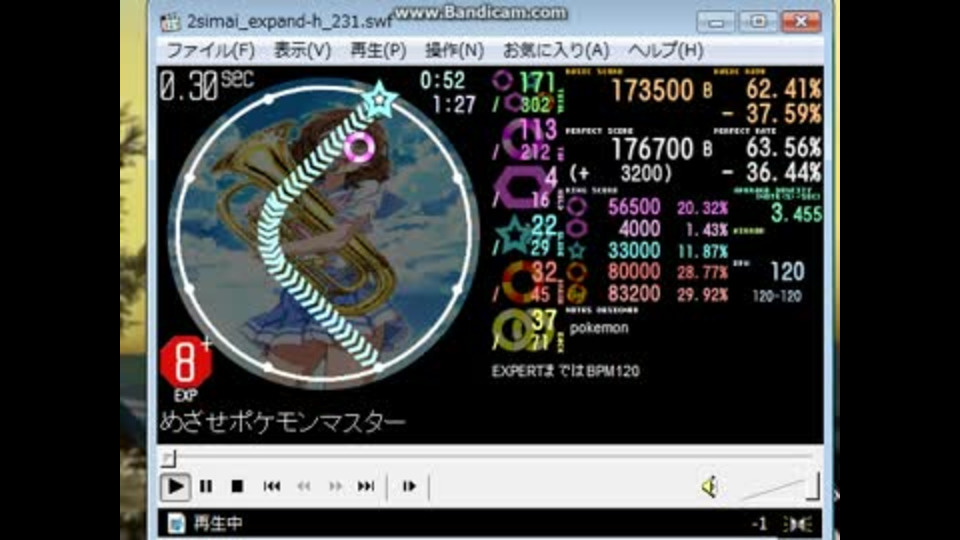Click the elapsed time 0:52
This screenshot has height=540, width=960.
click(x=442, y=81)
